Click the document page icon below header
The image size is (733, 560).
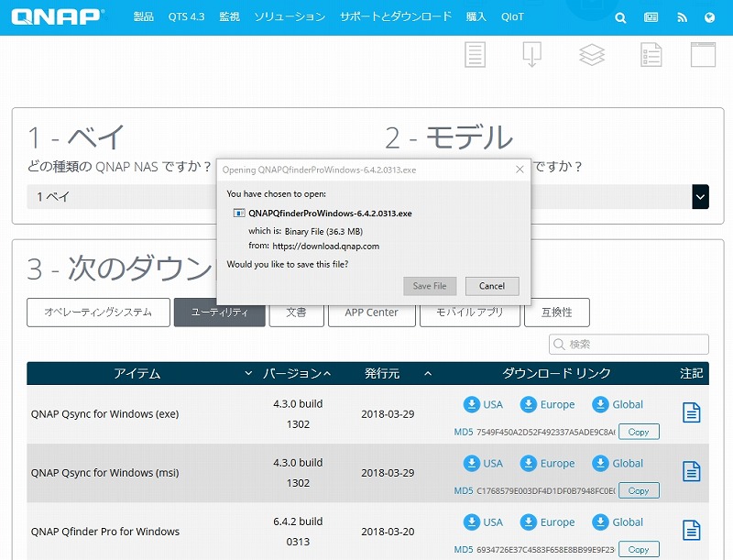pyautogui.click(x=475, y=54)
